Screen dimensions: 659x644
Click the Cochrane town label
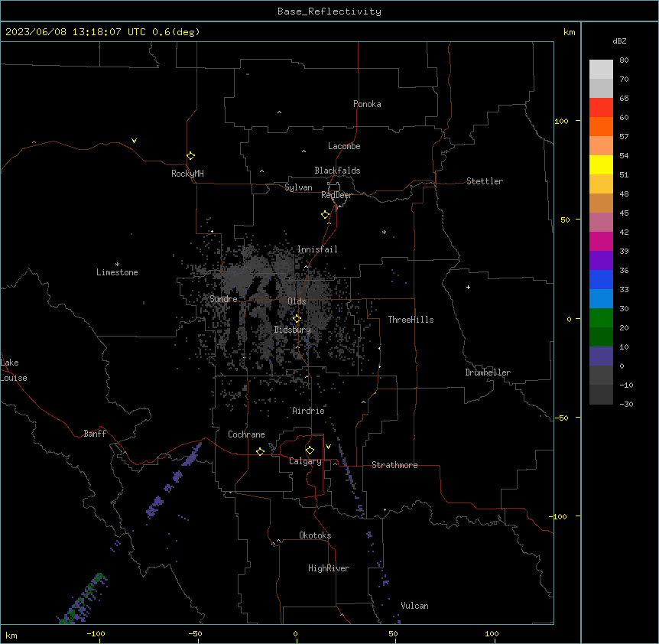246,434
